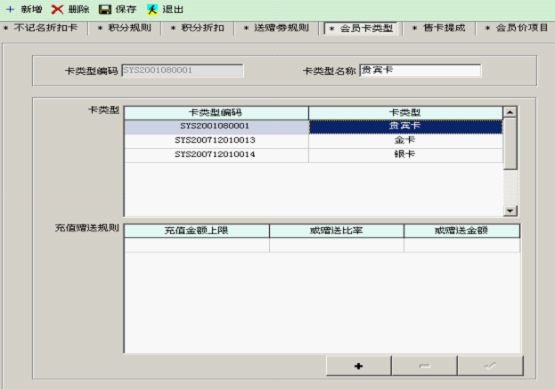The image size is (555, 389).
Task: Click the card type list scrollbar thumb
Action: (x=510, y=144)
